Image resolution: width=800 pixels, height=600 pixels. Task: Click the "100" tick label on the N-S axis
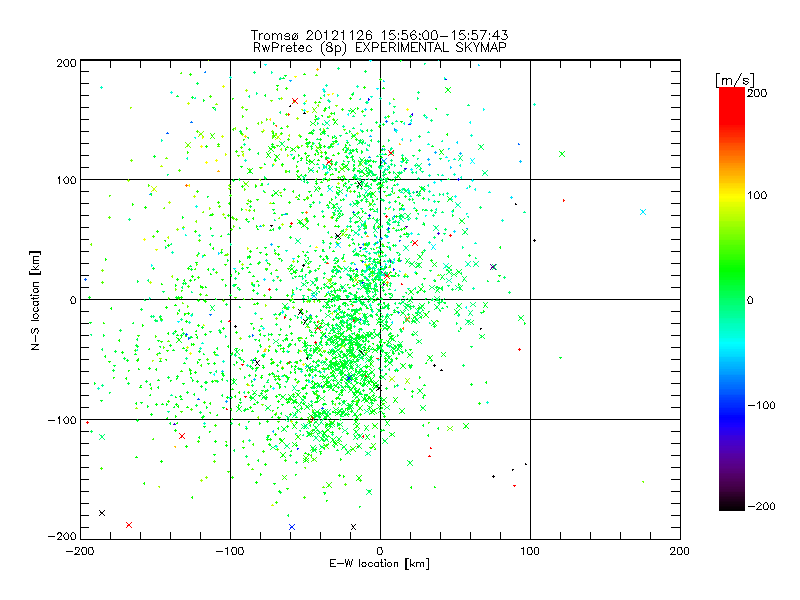(67, 180)
